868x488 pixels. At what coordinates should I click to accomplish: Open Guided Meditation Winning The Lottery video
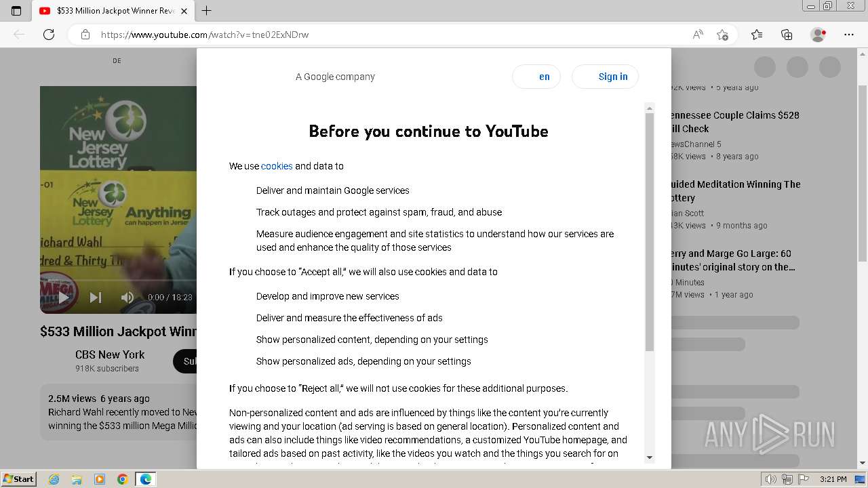[735, 191]
